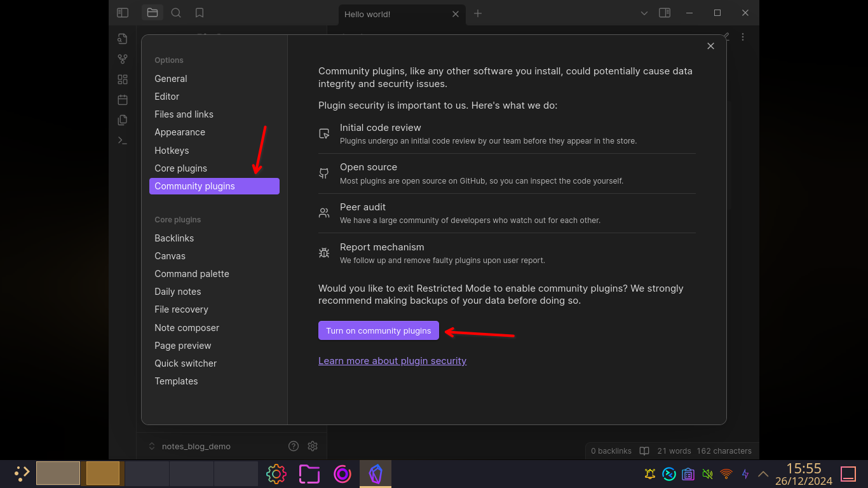Viewport: 868px width, 488px height.
Task: Click 21 words in status bar
Action: (x=674, y=451)
